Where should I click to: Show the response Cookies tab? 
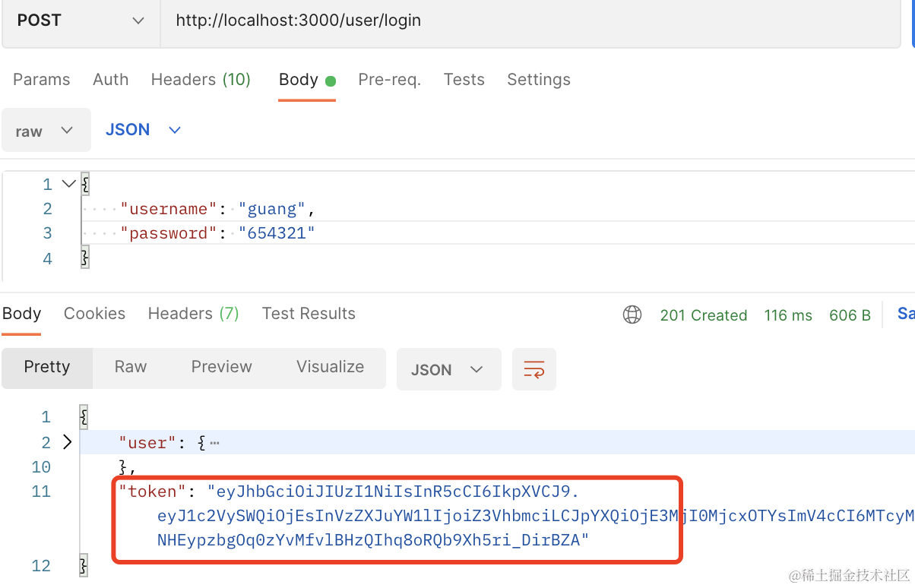94,314
